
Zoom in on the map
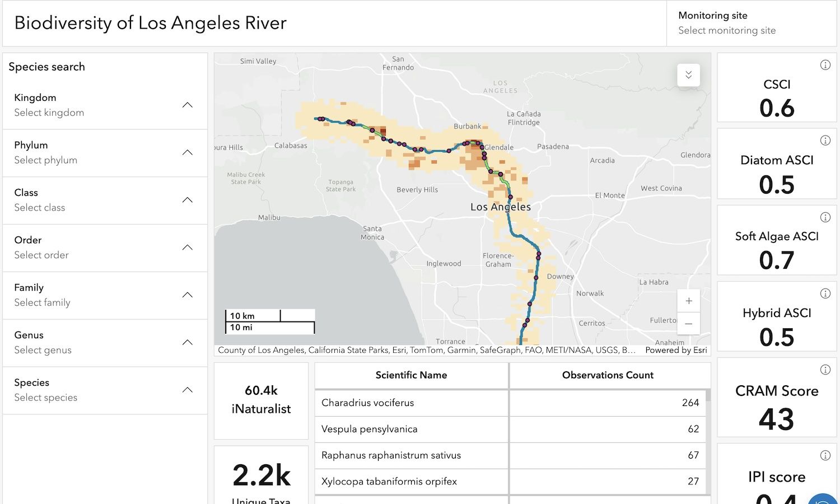[x=688, y=301]
